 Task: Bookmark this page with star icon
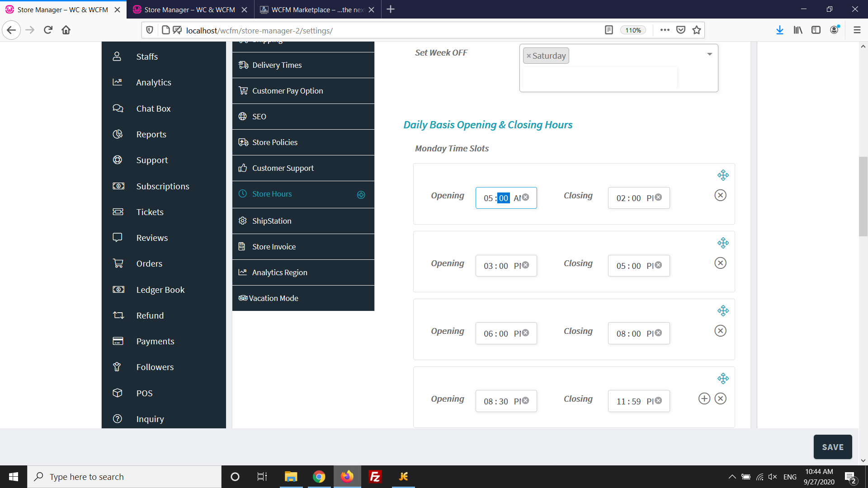click(697, 30)
